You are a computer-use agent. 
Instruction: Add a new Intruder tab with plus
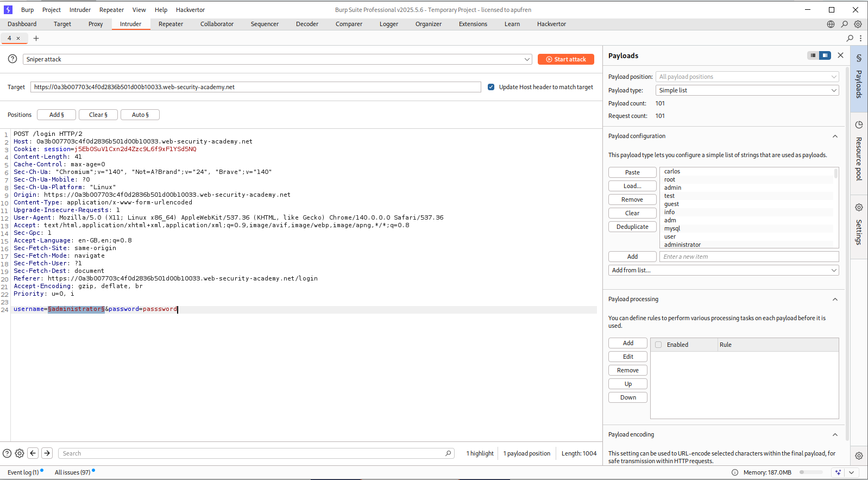tap(36, 38)
